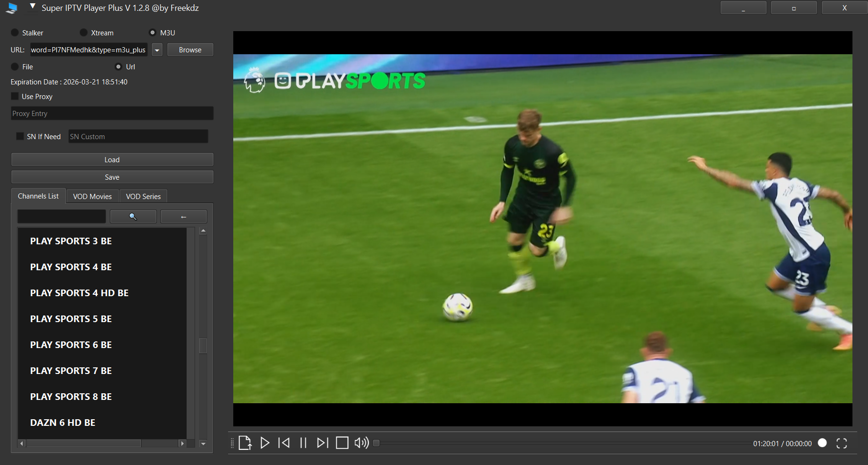Mute the volume speaker icon
868x465 pixels.
[x=361, y=443]
